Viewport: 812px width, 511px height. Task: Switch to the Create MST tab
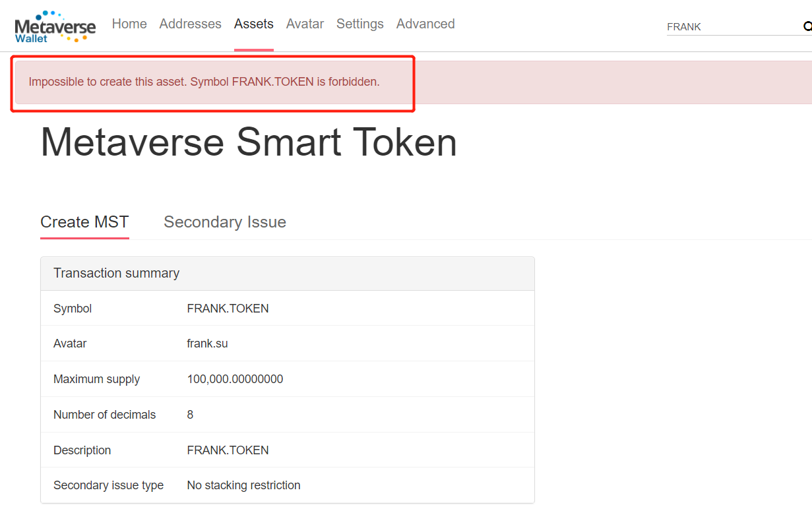(x=84, y=222)
